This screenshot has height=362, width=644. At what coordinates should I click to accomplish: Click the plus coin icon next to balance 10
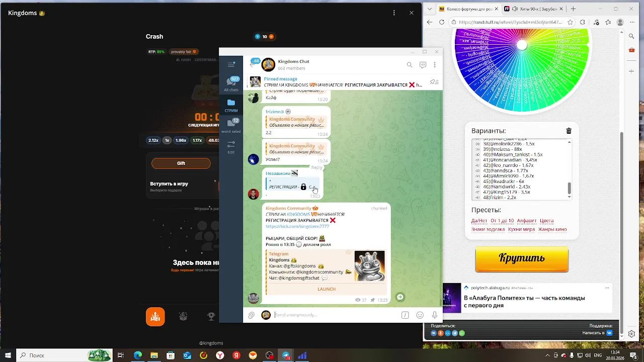(272, 37)
